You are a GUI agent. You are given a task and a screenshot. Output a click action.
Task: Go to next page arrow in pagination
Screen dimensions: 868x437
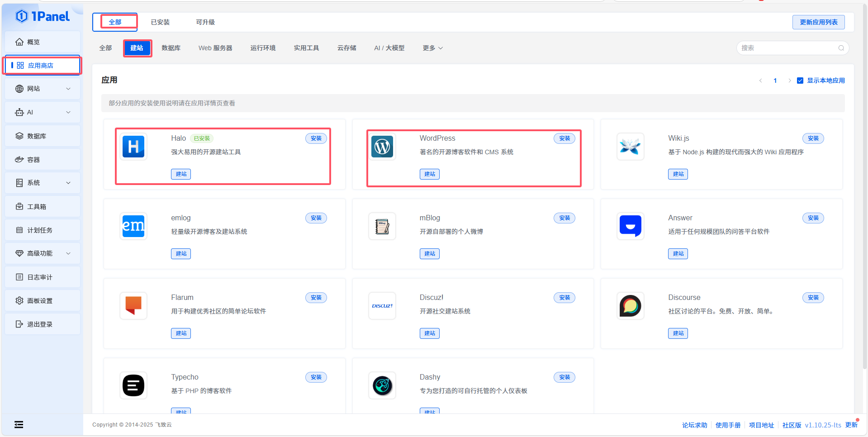(790, 81)
